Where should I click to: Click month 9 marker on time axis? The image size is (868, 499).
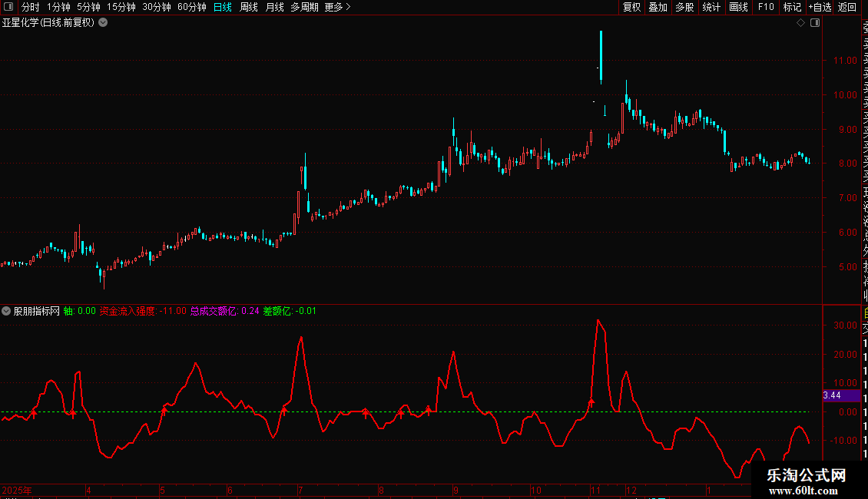[x=456, y=490]
